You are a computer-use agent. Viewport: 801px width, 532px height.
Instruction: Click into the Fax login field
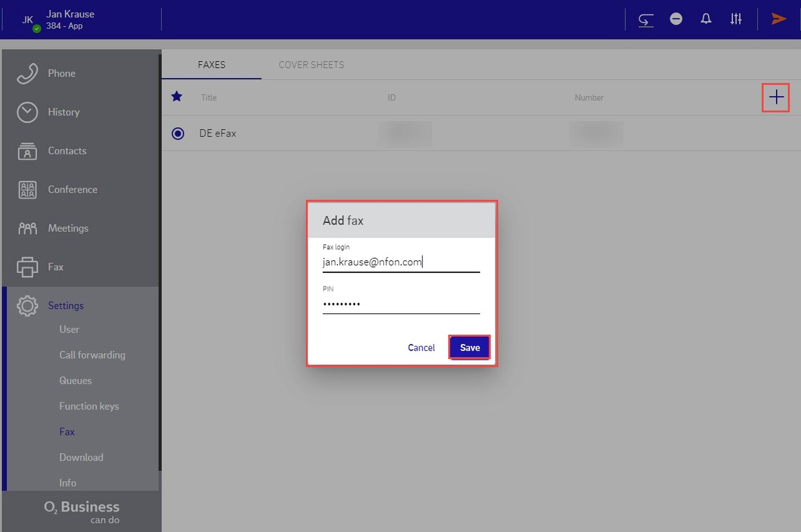click(x=400, y=262)
